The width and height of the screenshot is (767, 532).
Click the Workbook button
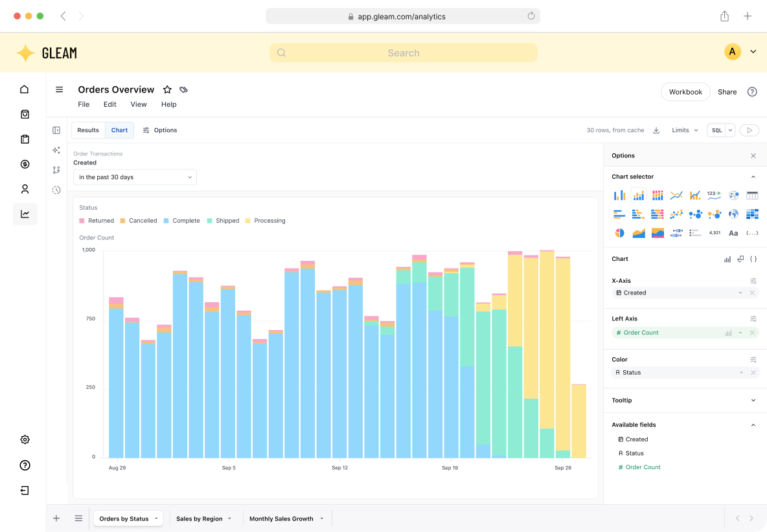[685, 92]
